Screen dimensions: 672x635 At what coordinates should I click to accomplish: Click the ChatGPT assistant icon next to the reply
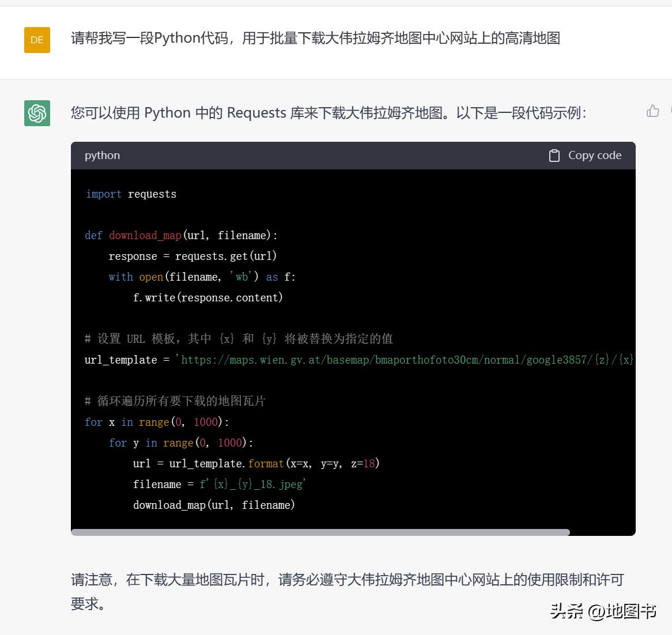tap(37, 114)
